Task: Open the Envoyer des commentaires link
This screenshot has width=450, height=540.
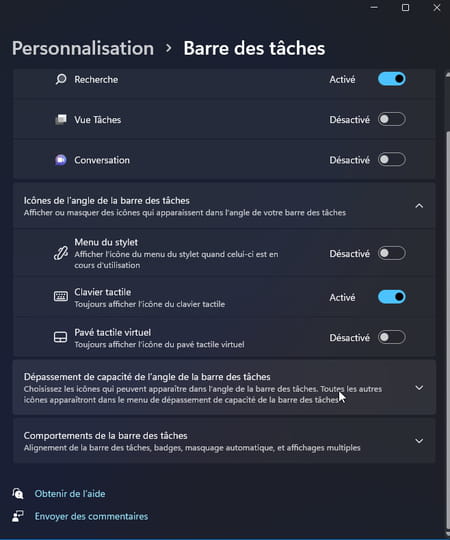Action: [x=91, y=516]
